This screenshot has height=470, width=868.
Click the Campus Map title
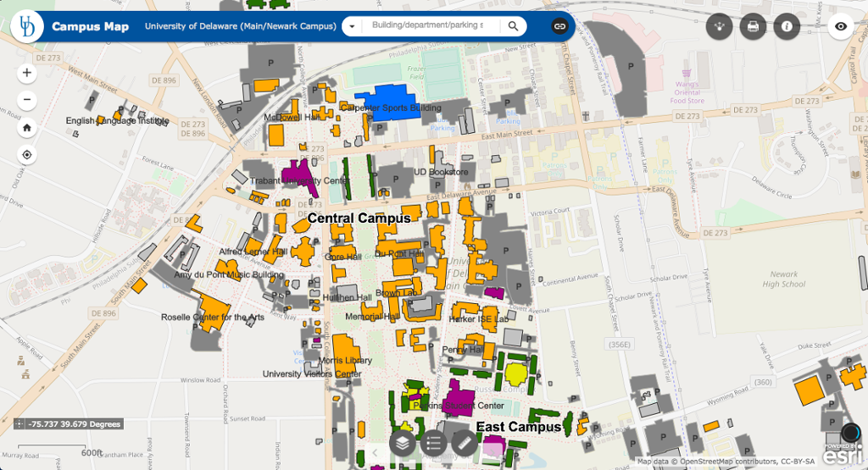click(90, 26)
